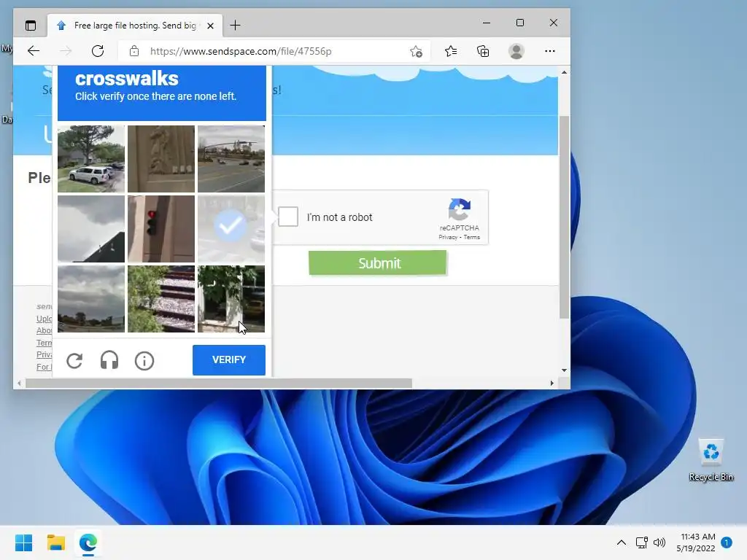The width and height of the screenshot is (747, 560).
Task: Open the notification count badge
Action: click(727, 542)
